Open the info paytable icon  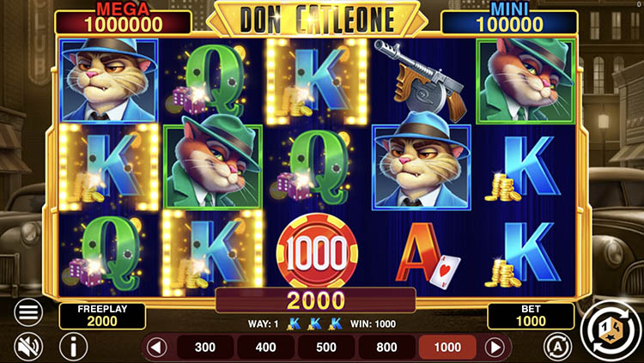(x=73, y=347)
